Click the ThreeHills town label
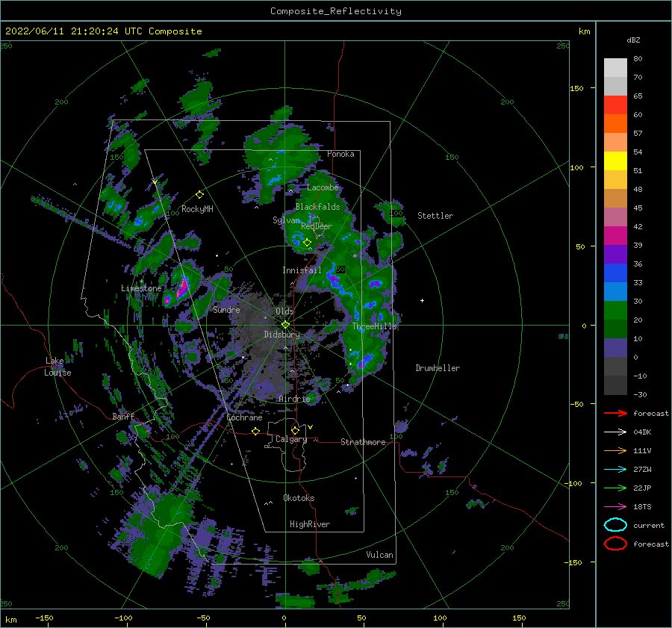 [x=375, y=326]
